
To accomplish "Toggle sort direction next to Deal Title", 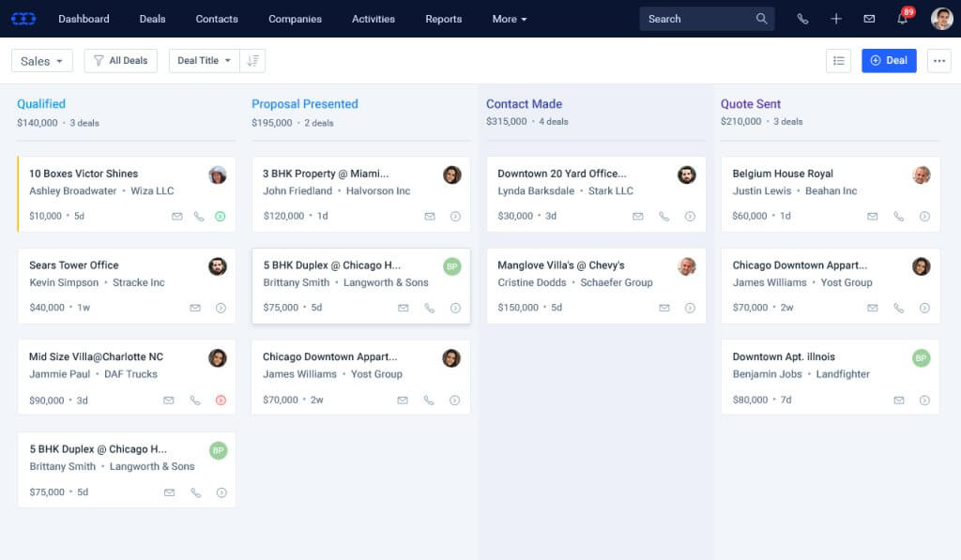I will (252, 60).
